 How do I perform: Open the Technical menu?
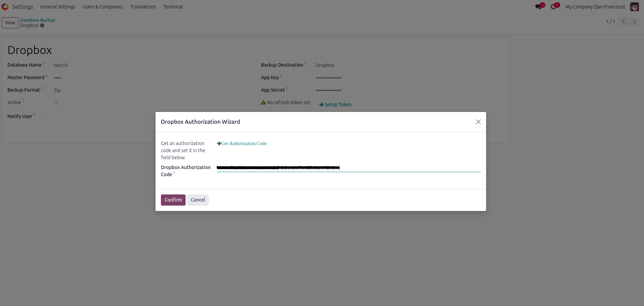pos(173,7)
